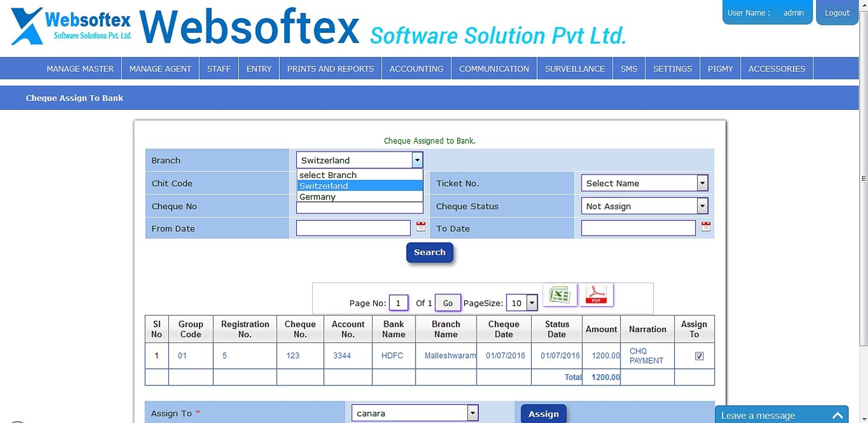Click the Go page button
Viewport: 868px width, 423px height.
pos(448,303)
